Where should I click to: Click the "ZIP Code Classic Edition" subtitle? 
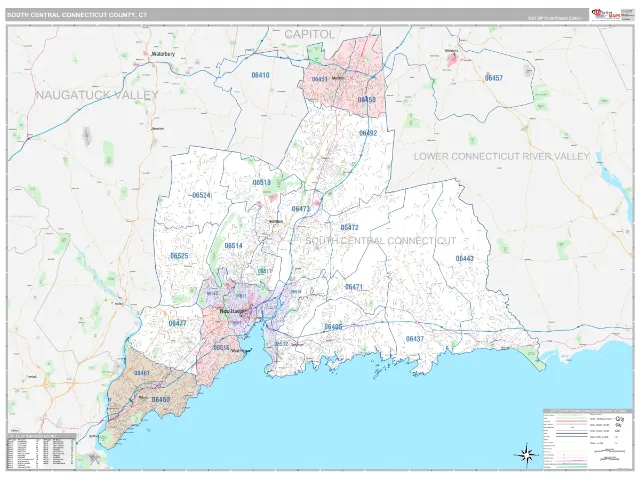point(554,18)
